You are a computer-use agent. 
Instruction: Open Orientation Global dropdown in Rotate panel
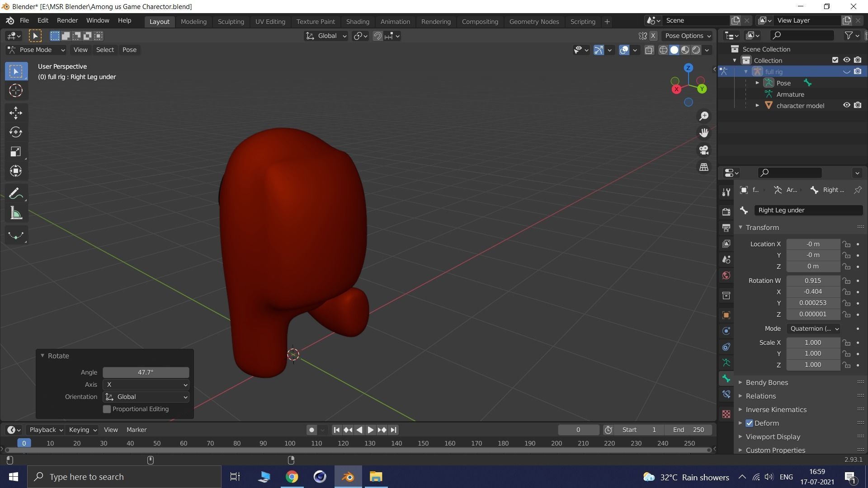point(146,397)
